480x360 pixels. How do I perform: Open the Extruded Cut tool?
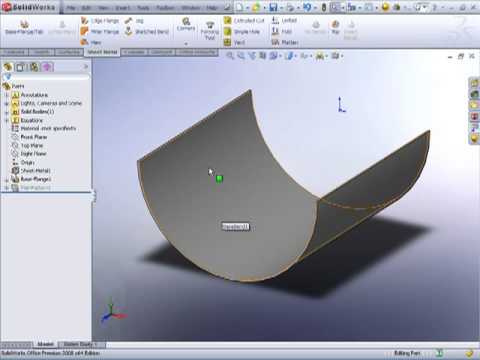pos(244,21)
